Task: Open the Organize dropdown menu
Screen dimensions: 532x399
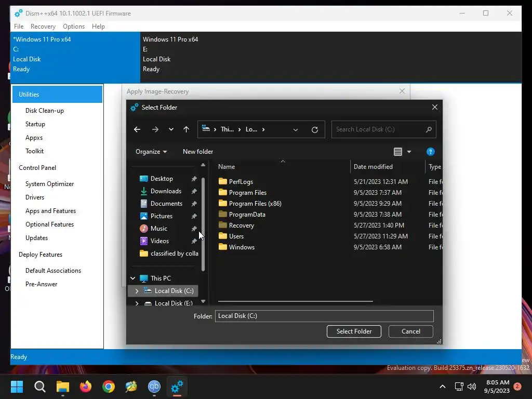Action: tap(151, 152)
